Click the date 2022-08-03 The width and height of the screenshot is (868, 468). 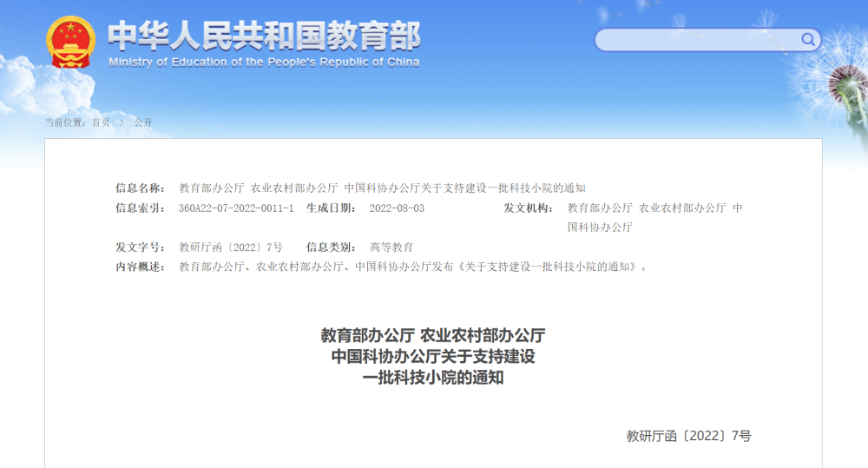click(397, 208)
